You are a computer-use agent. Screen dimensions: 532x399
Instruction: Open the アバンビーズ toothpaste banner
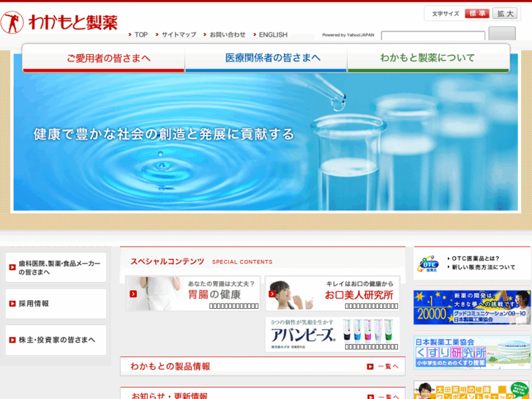pos(332,335)
